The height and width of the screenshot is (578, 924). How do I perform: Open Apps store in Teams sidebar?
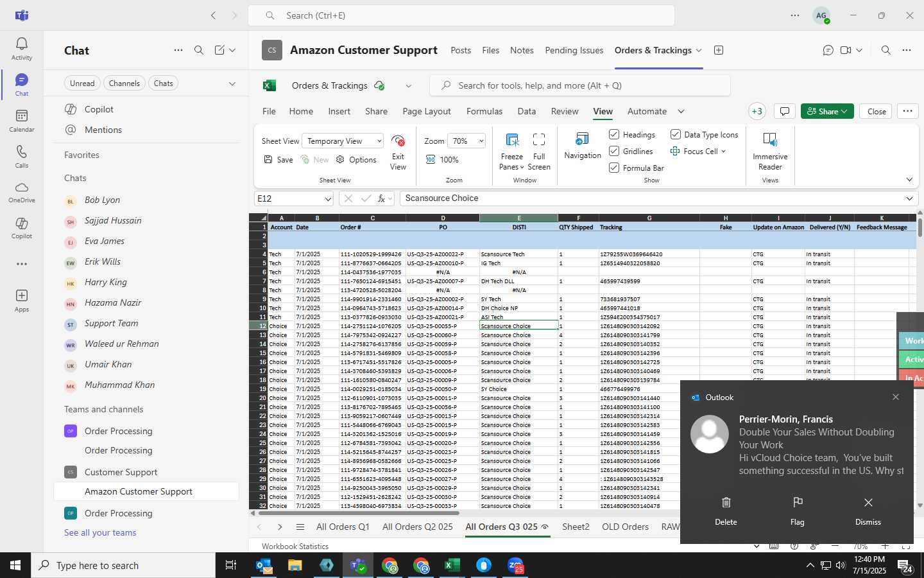[21, 301]
